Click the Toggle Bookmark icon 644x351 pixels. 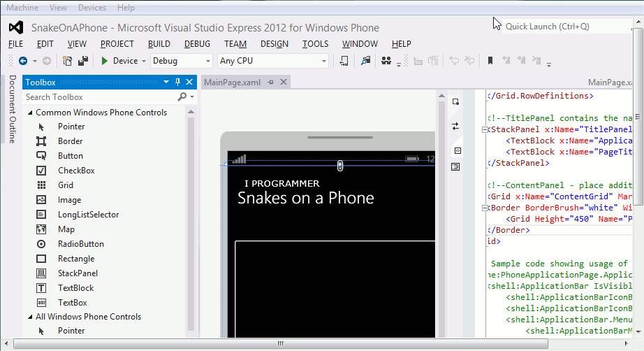point(490,61)
